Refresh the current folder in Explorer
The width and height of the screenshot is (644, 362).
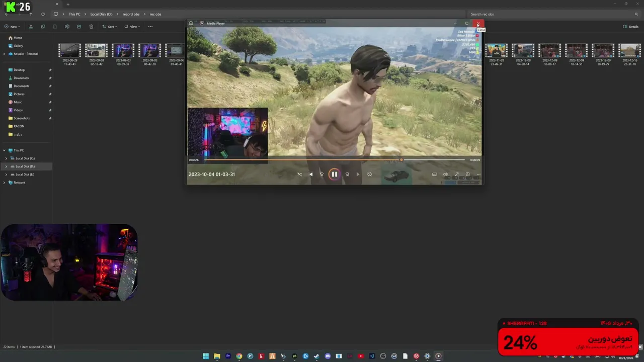(43, 14)
